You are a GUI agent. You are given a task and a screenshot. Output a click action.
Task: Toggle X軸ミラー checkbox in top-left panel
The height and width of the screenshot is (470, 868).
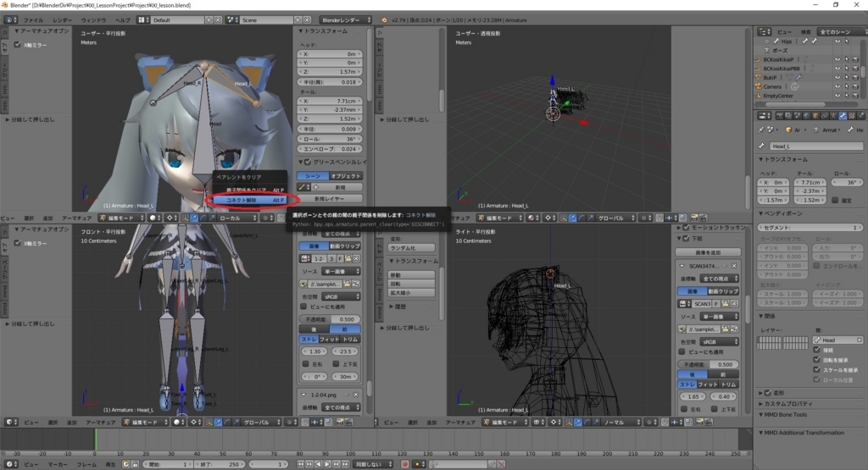18,45
